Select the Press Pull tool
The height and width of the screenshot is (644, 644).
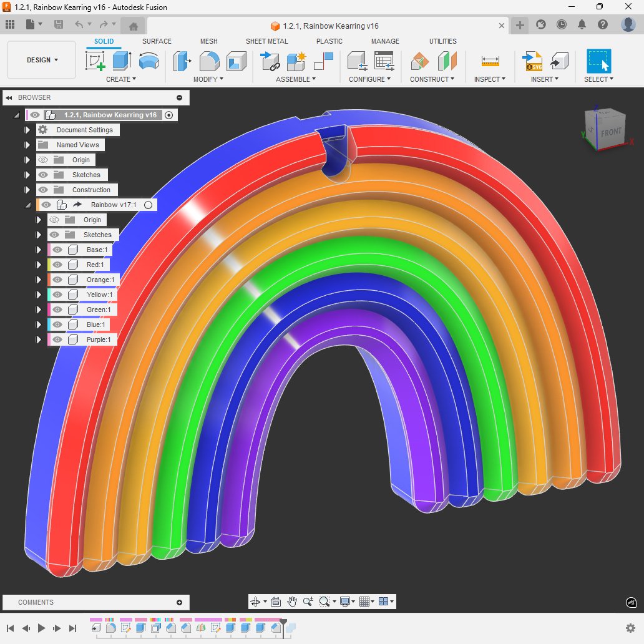pos(182,61)
